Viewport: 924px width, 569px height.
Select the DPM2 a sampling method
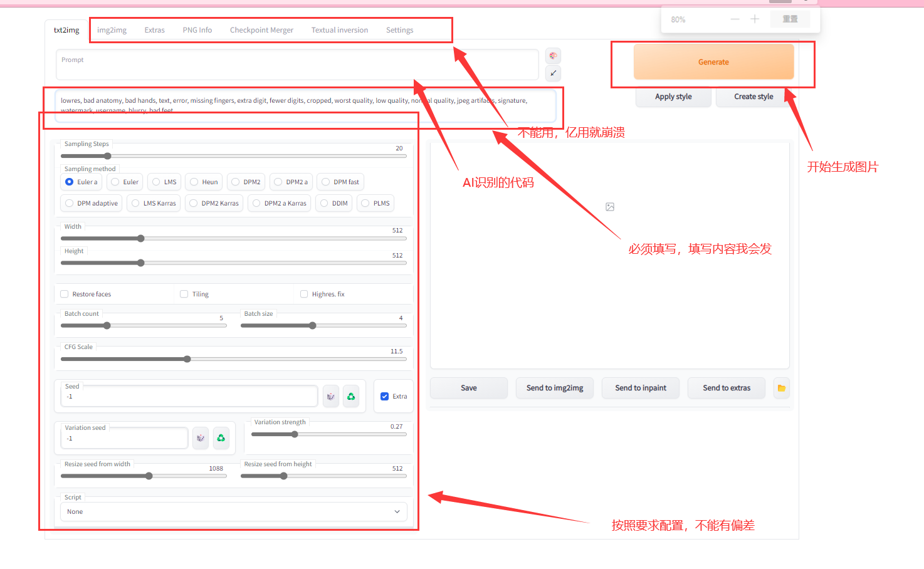(x=291, y=182)
